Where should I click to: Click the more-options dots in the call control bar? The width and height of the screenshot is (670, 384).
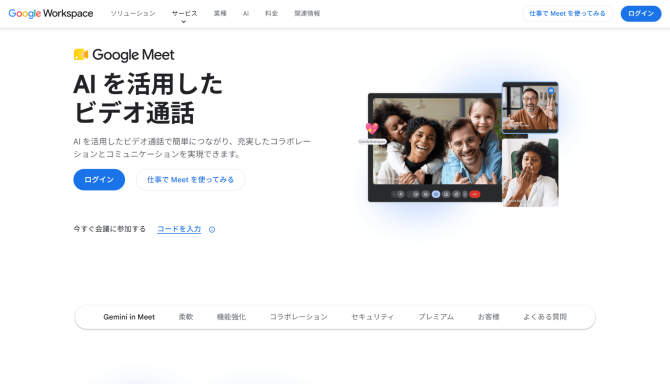[465, 194]
